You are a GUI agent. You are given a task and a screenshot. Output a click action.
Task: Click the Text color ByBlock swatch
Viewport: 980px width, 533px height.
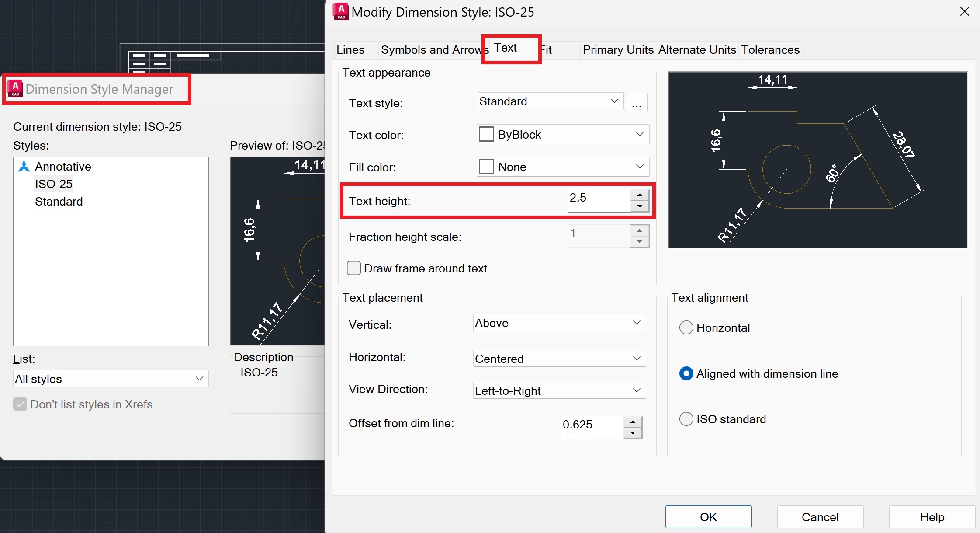point(486,134)
